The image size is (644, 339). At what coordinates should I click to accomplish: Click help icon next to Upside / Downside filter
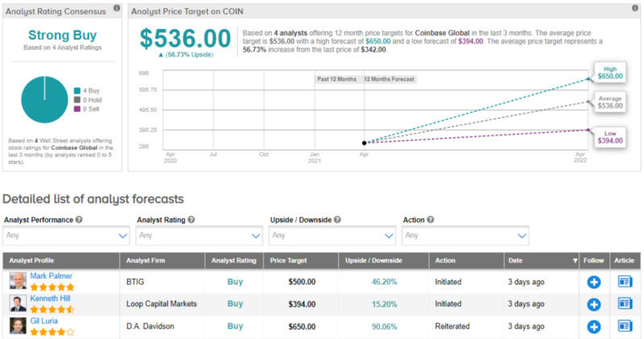click(x=337, y=219)
